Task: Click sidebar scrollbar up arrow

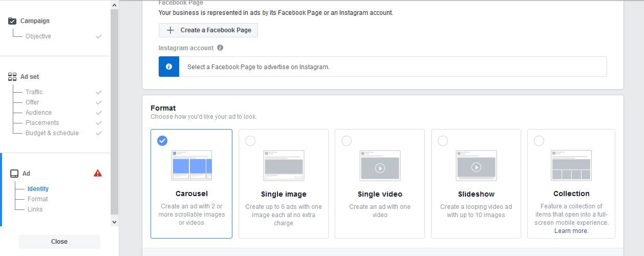Action: 114,5
